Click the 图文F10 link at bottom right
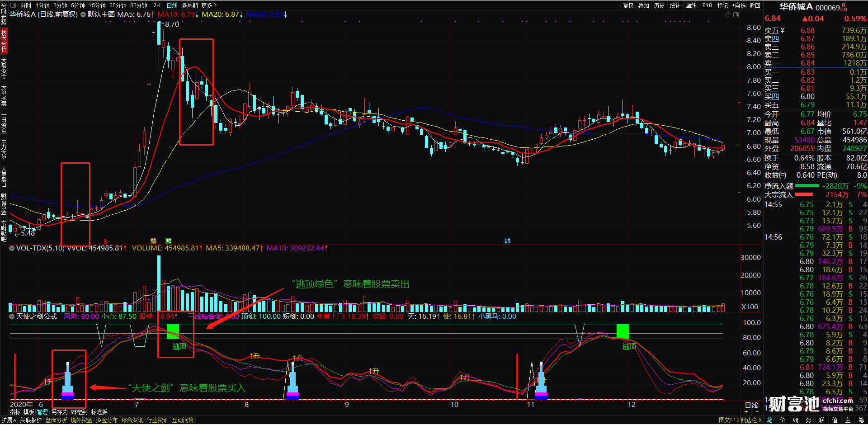Image resolution: width=868 pixels, height=425 pixels. 729,420
